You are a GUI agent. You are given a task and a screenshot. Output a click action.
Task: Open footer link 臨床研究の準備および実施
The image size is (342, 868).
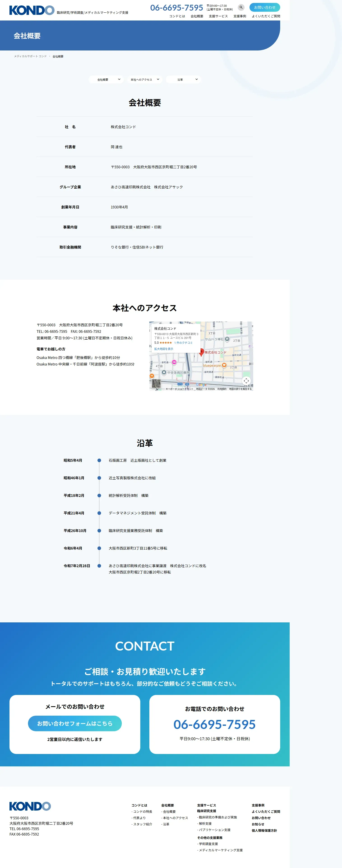[217, 817]
